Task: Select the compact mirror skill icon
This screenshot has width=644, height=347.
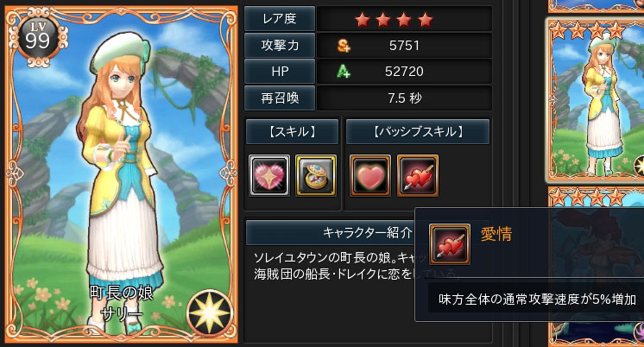Action: coord(316,175)
